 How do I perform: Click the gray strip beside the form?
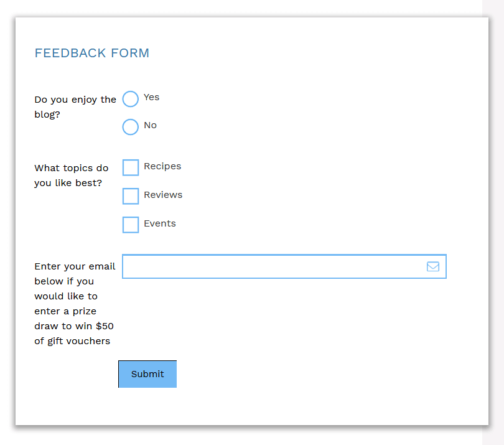point(493,223)
